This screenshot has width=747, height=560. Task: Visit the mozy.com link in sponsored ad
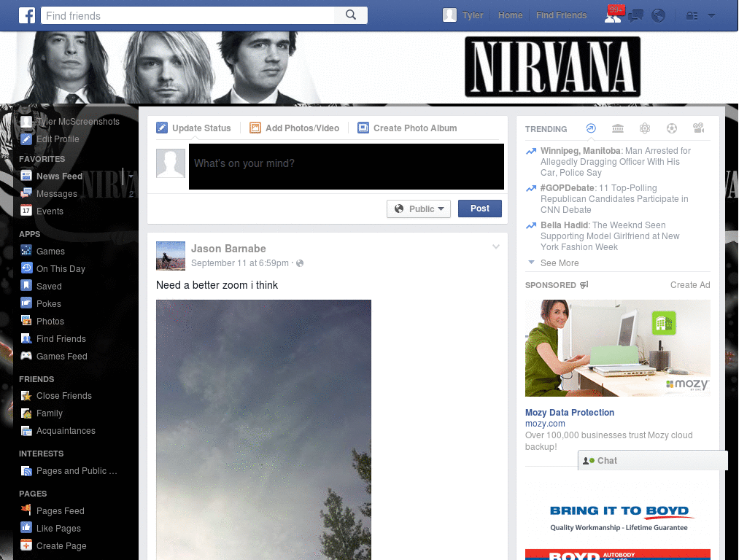click(x=545, y=424)
